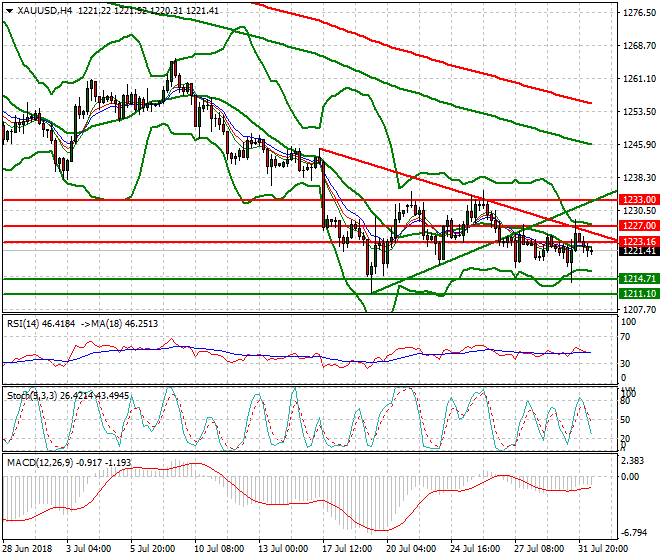The image size is (660, 560).
Task: Click the 1261.10 price scale value
Action: click(639, 79)
